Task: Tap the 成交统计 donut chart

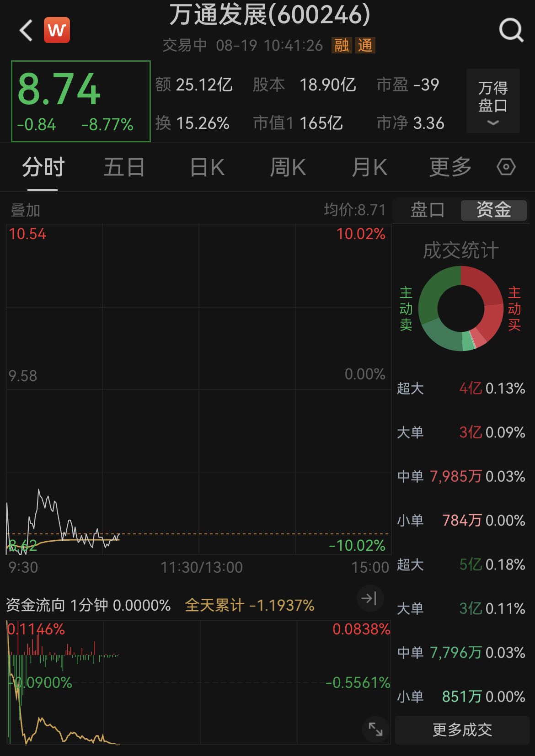Action: coord(460,309)
